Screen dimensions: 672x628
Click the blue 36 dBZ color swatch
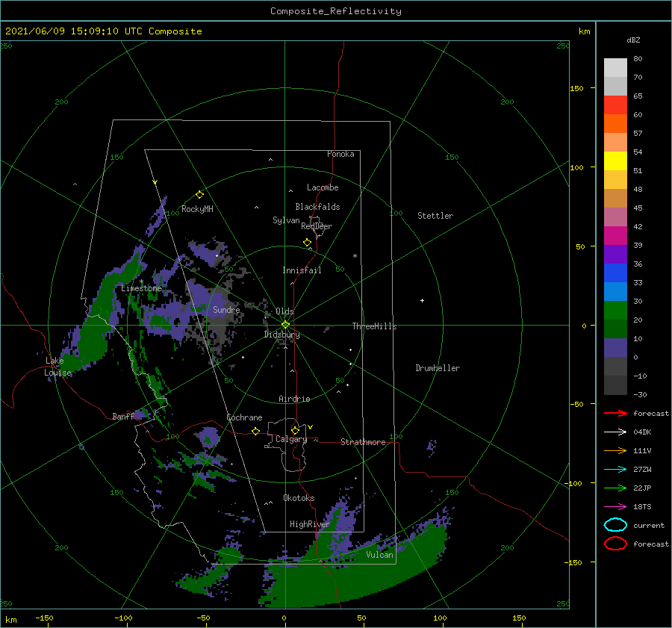click(x=615, y=273)
